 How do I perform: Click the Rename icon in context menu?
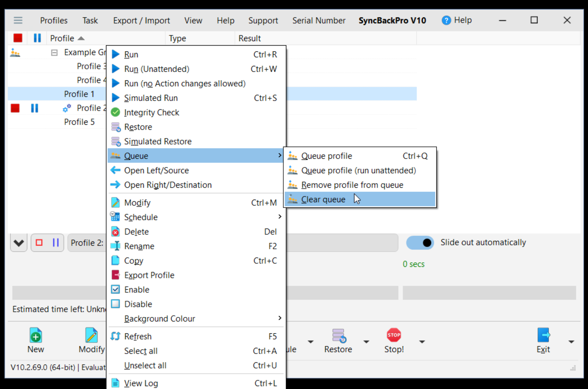click(x=115, y=246)
